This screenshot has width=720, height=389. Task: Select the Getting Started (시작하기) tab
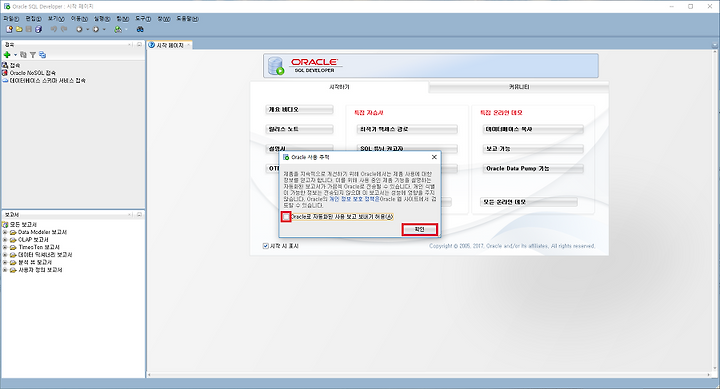(x=339, y=87)
